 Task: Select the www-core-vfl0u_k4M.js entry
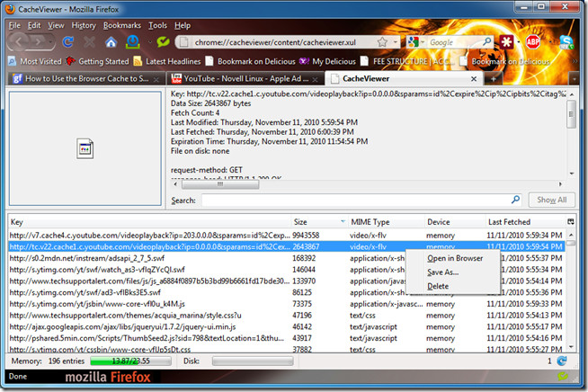pyautogui.click(x=287, y=304)
